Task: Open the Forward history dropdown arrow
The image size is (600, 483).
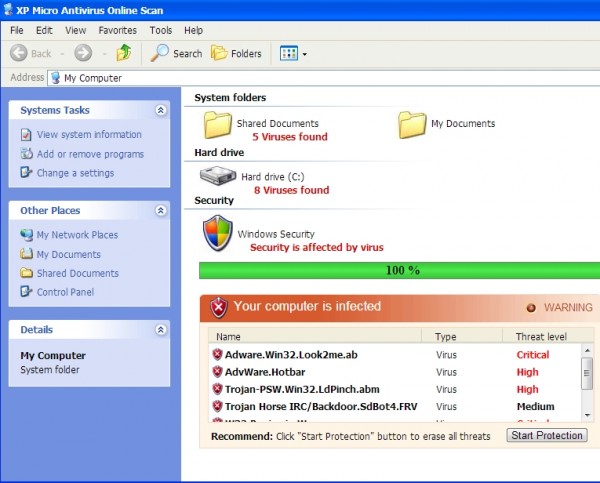Action: [104, 54]
